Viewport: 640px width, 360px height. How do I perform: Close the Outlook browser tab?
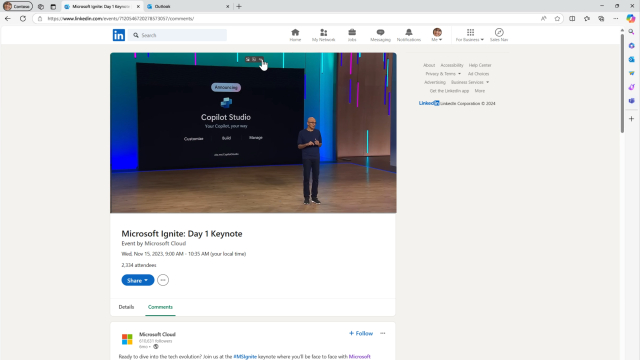point(227,7)
